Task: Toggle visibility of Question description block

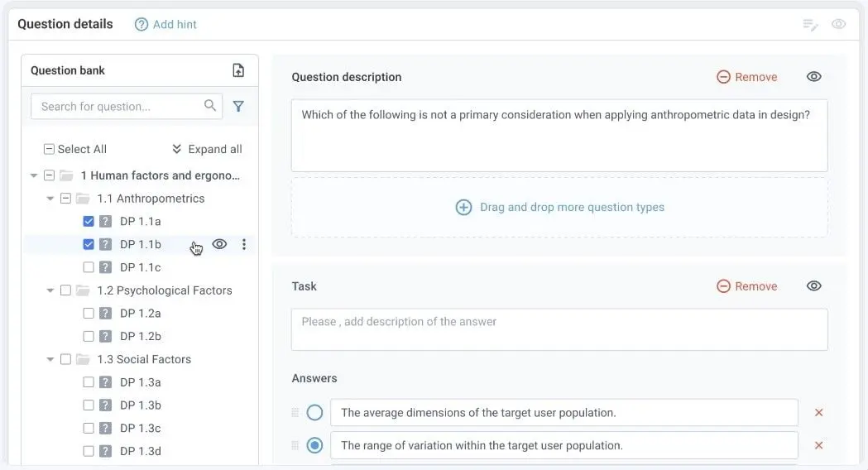Action: tap(813, 76)
